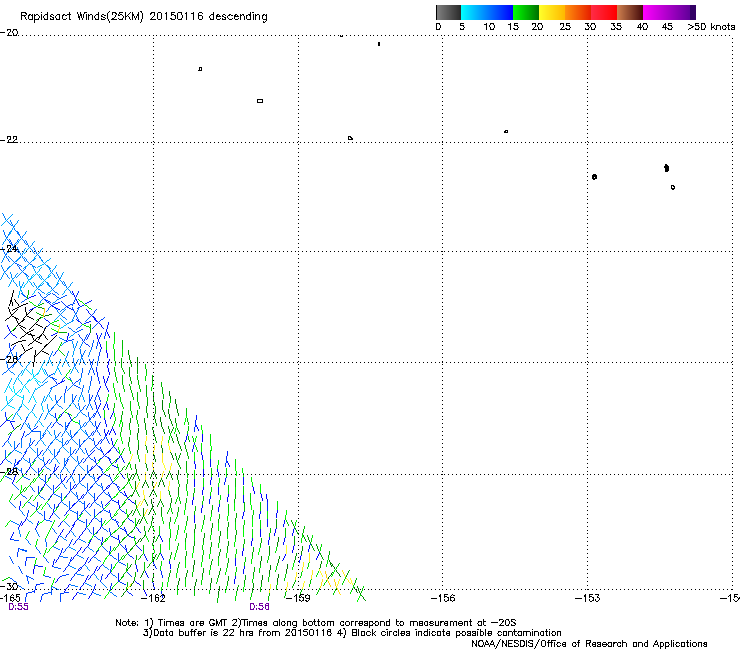Click the -165 longitude axis label

(10, 598)
